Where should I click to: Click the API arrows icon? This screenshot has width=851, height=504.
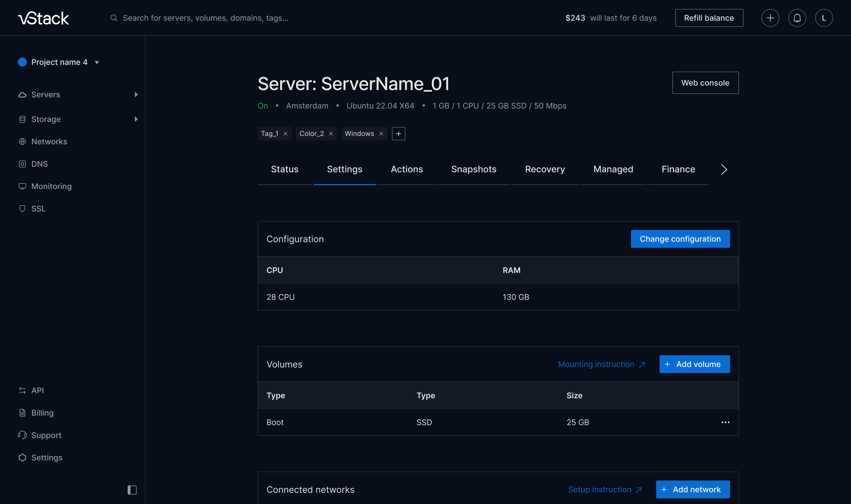[x=22, y=390]
